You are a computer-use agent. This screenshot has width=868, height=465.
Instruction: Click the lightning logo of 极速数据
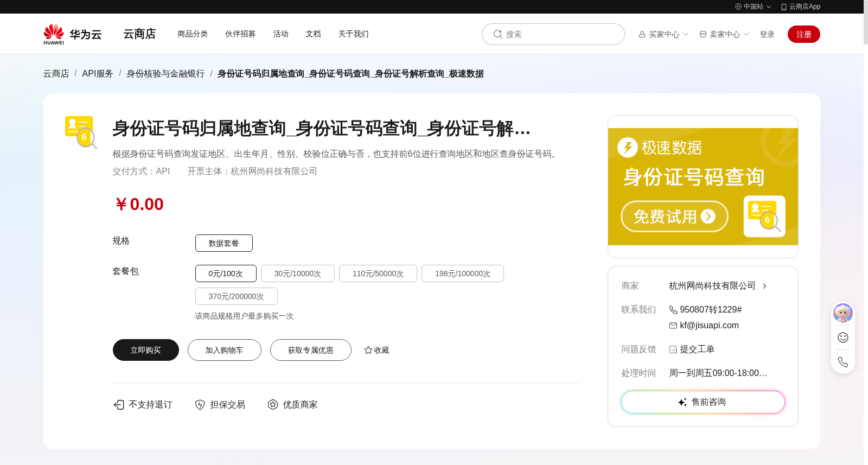point(628,147)
